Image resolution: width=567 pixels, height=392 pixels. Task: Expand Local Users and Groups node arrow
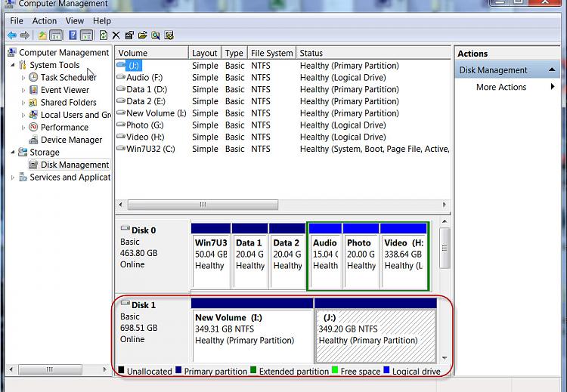click(x=23, y=116)
